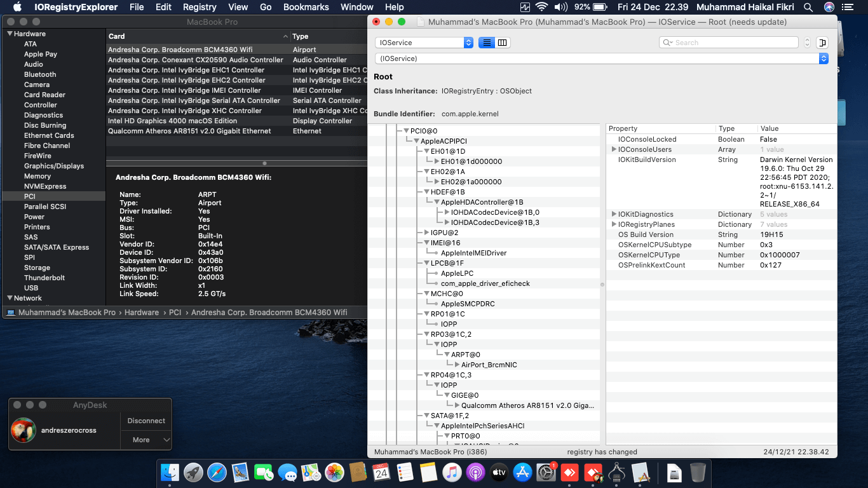Switch to the list outline view
This screenshot has width=868, height=488.
point(486,43)
